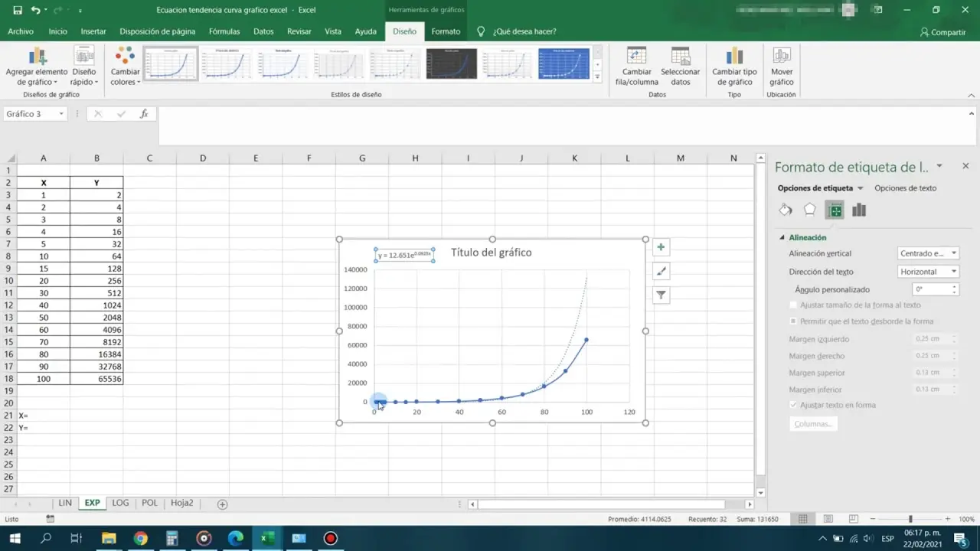The width and height of the screenshot is (980, 551).
Task: Switch to the Formato ribbon tab
Action: [x=446, y=31]
